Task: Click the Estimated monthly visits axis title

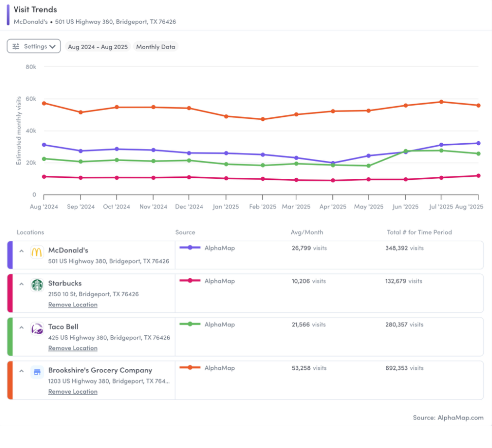Action: (x=19, y=131)
